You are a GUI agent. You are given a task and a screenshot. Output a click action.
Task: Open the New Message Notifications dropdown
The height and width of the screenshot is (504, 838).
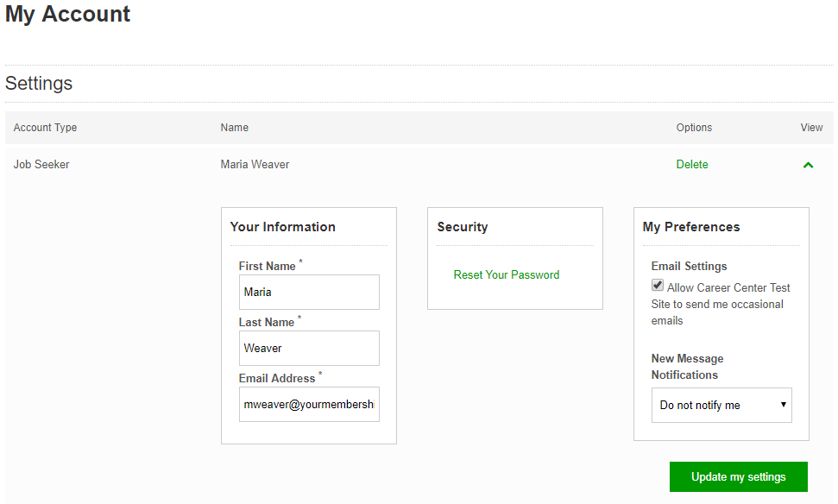pos(721,405)
